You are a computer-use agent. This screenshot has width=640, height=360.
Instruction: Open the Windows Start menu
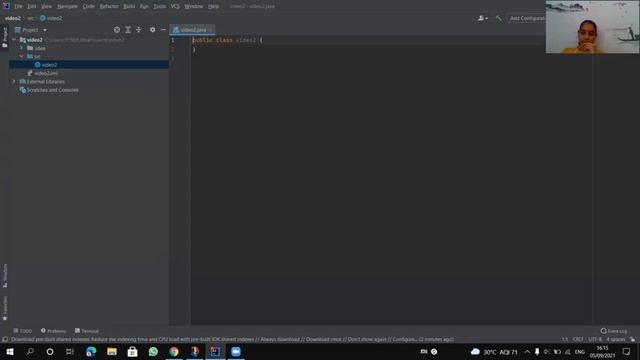[10, 351]
